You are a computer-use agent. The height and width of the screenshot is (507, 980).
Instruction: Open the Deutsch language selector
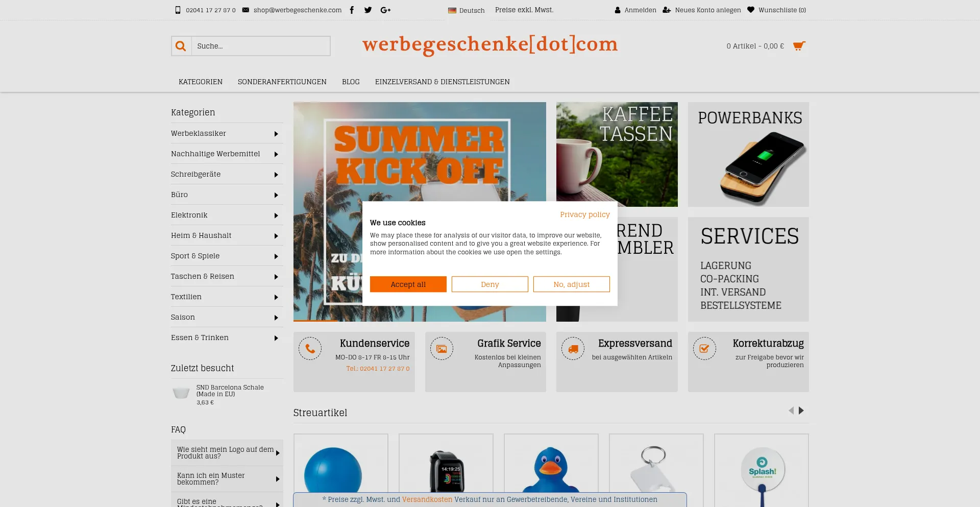tap(467, 10)
